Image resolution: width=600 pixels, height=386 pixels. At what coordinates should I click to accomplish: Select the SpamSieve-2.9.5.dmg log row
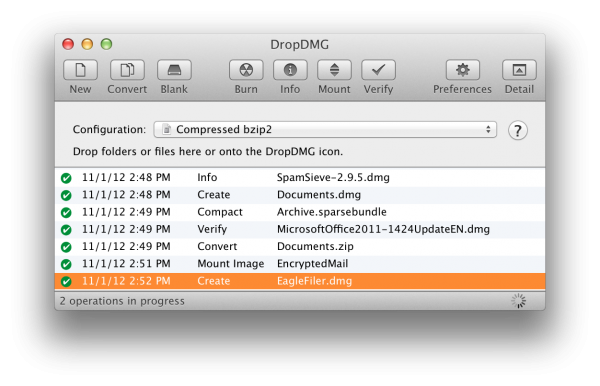coord(300,178)
